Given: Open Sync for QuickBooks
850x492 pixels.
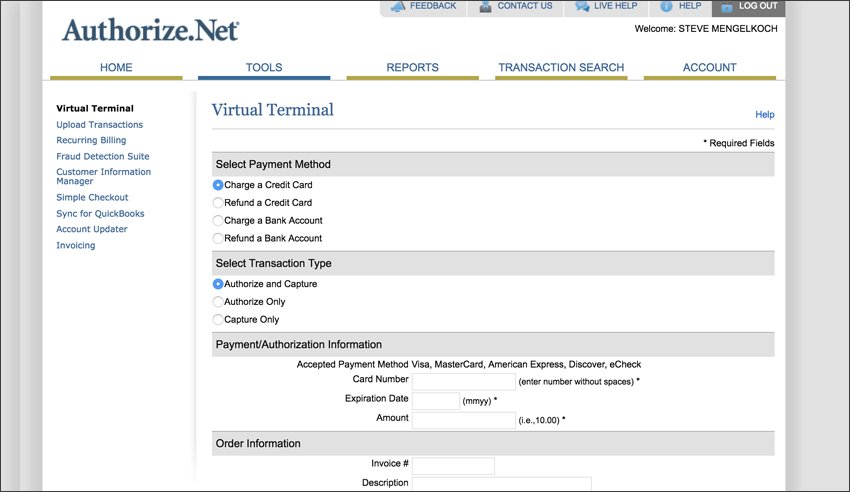Looking at the screenshot, I should click(100, 213).
